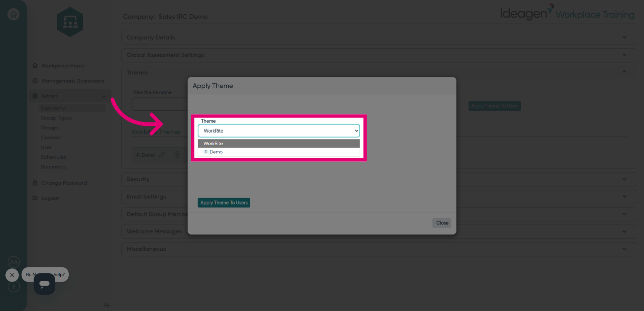Screen dimensions: 644x311
Task: Choose WorkRite from the theme list
Action: [x=279, y=143]
